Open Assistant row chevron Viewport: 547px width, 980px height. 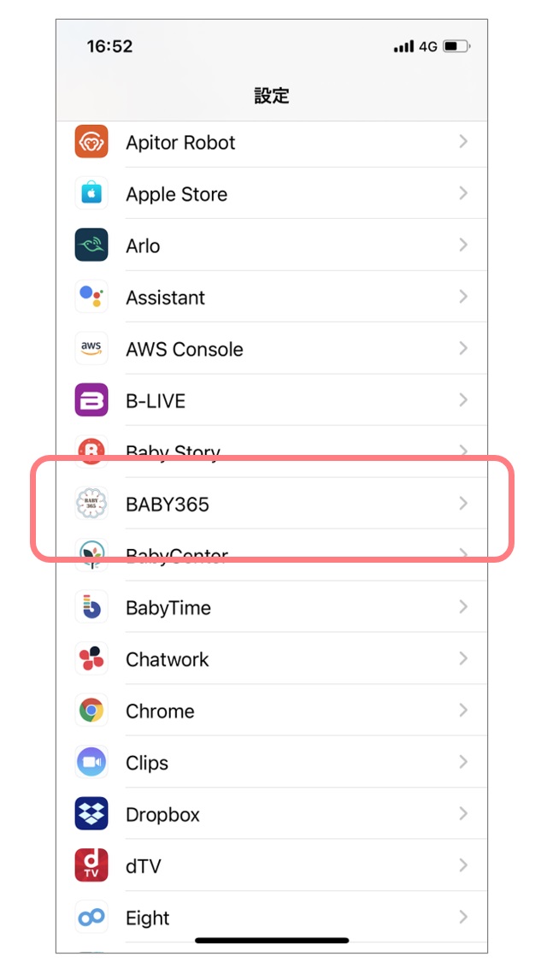(463, 297)
